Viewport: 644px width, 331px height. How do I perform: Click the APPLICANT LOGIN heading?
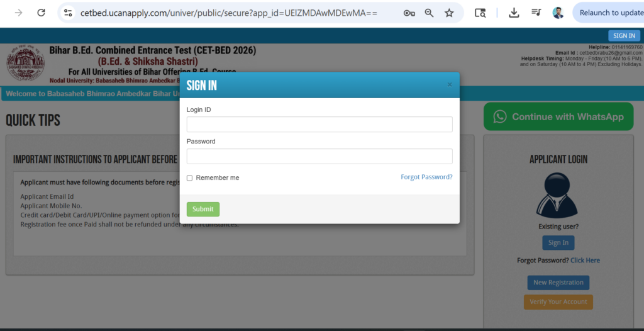pos(558,160)
